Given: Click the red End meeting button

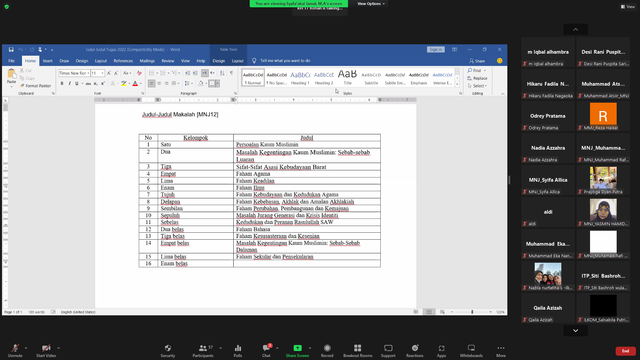Looking at the screenshot, I should 625,351.
